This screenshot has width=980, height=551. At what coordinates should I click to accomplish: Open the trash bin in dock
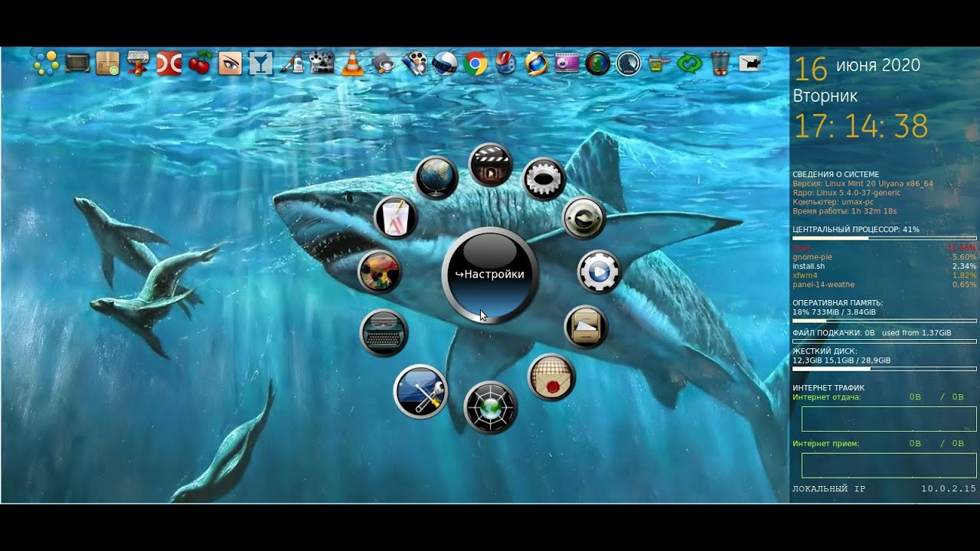(x=720, y=63)
